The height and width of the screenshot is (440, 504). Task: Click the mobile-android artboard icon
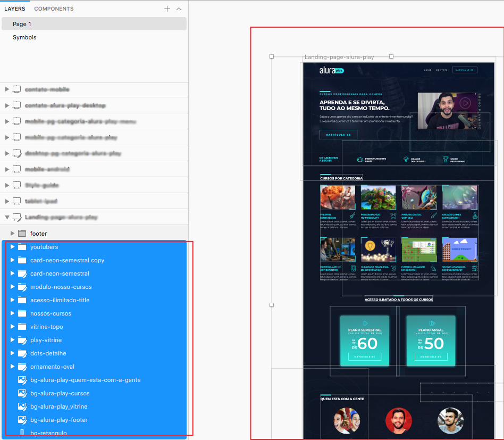coord(16,169)
